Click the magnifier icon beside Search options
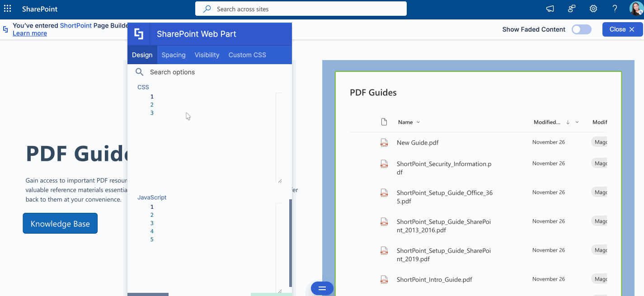The image size is (644, 296). point(140,72)
